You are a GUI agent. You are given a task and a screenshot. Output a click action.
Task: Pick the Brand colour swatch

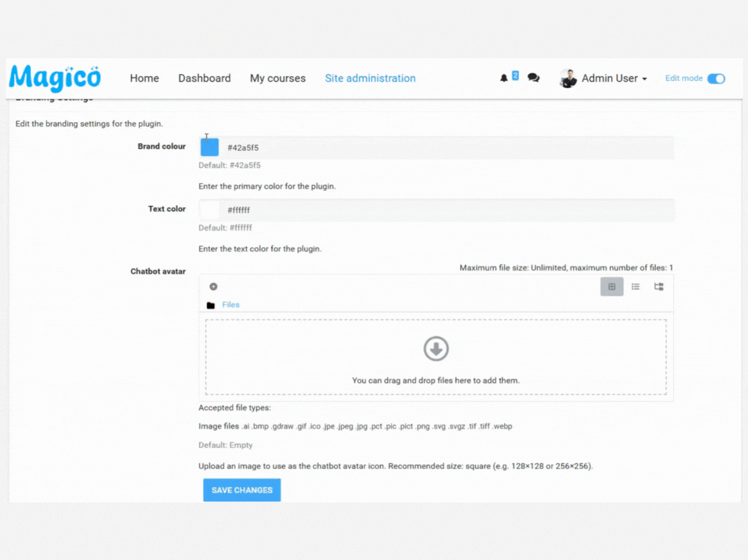pyautogui.click(x=209, y=147)
